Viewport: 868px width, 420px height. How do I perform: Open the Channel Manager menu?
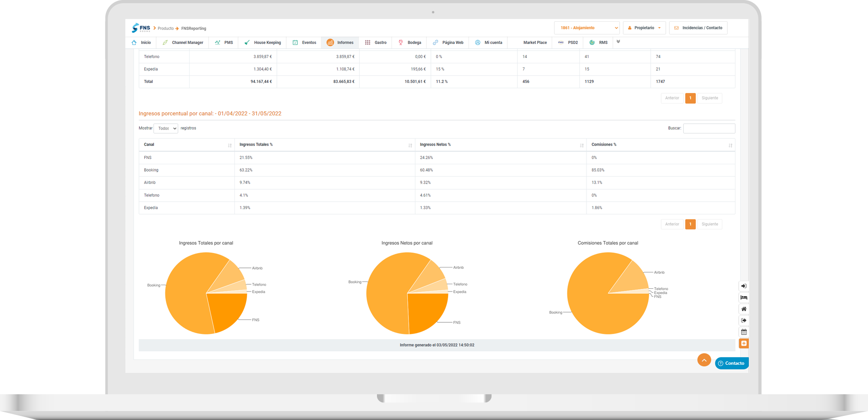(x=183, y=43)
